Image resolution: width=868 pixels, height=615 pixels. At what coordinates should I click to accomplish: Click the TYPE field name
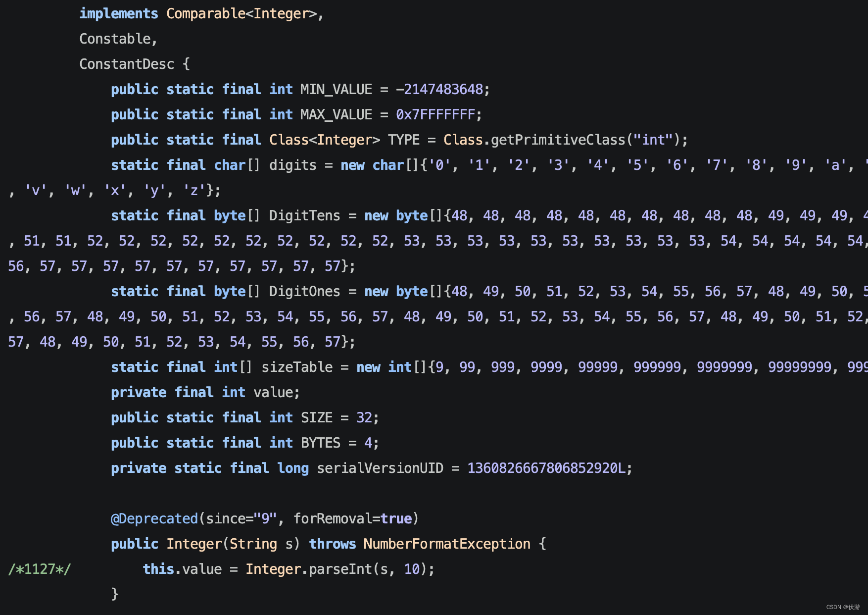click(403, 140)
